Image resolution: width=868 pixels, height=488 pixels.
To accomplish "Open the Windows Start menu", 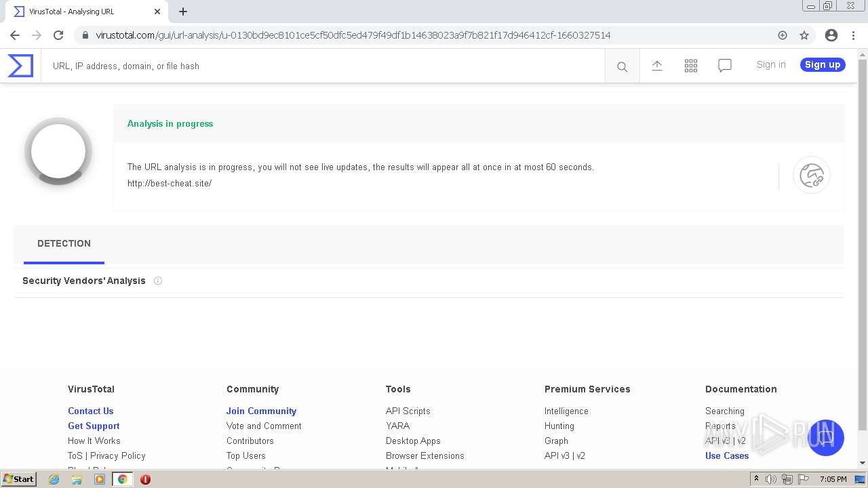I will pyautogui.click(x=19, y=479).
